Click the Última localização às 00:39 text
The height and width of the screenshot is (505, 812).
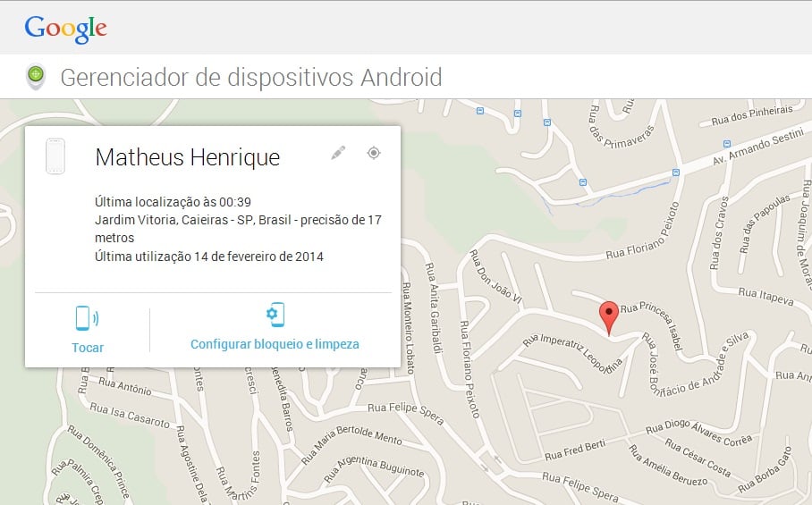(x=173, y=202)
